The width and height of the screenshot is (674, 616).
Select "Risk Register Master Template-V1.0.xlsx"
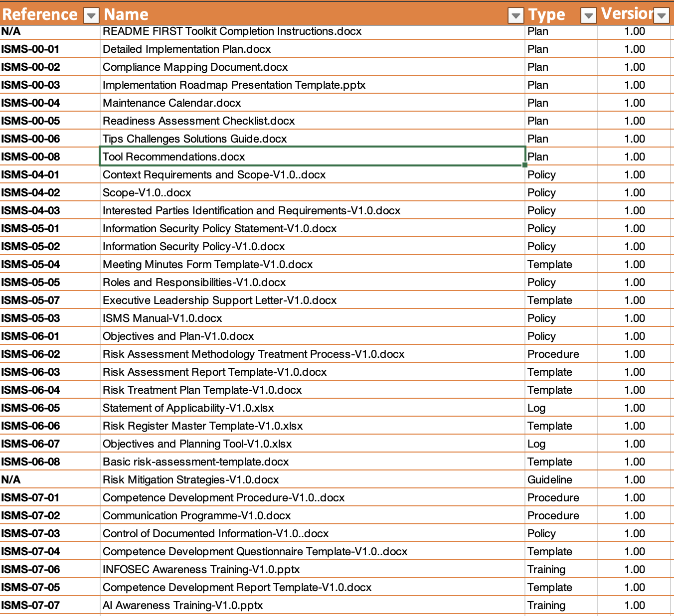[313, 426]
